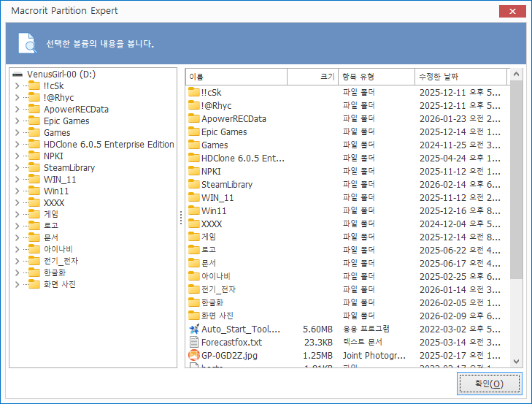Click the Epic Games folder icon in file list

click(193, 132)
